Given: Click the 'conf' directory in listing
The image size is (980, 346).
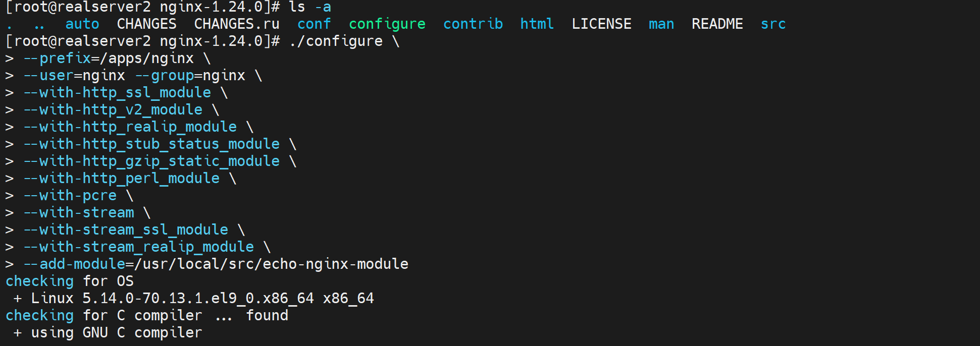Looking at the screenshot, I should click(x=314, y=24).
